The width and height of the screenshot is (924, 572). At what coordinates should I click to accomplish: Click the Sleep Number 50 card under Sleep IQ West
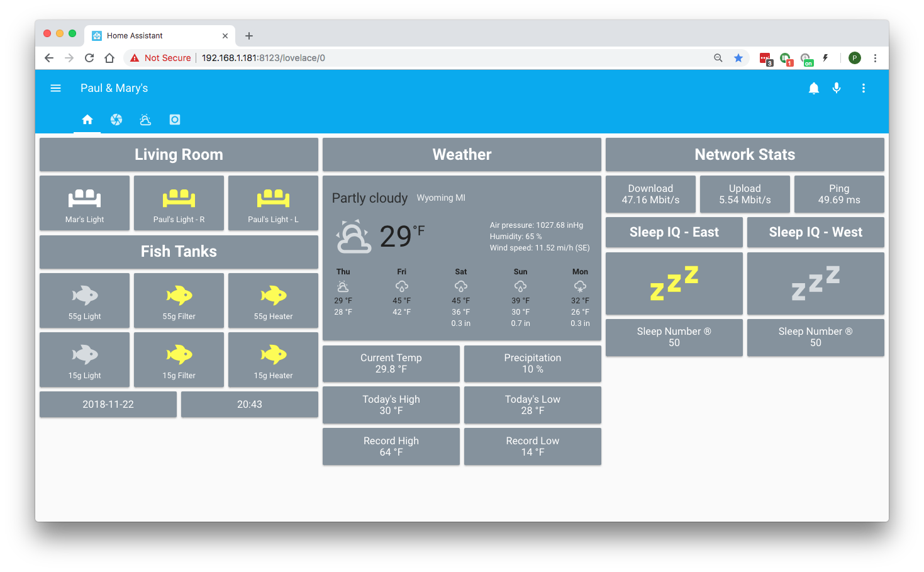point(816,337)
